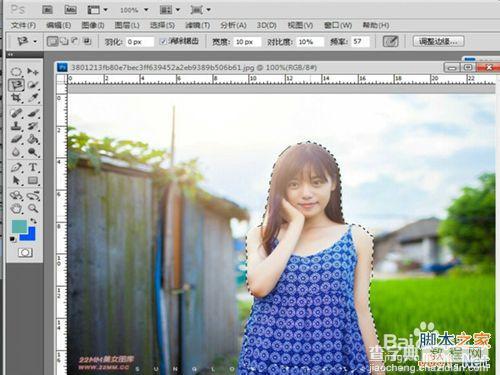Select the Crop tool
The image size is (500, 375).
tap(16, 97)
